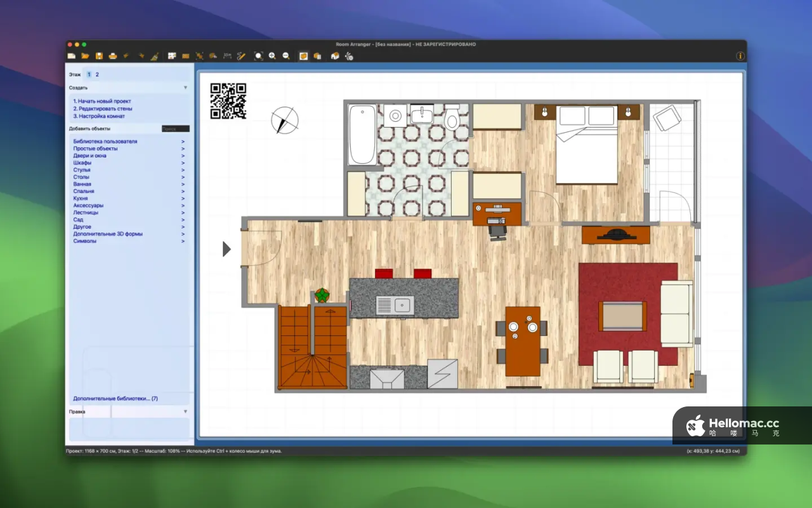Redo with the right arrow toolbar icon
Image resolution: width=812 pixels, height=508 pixels.
[141, 56]
